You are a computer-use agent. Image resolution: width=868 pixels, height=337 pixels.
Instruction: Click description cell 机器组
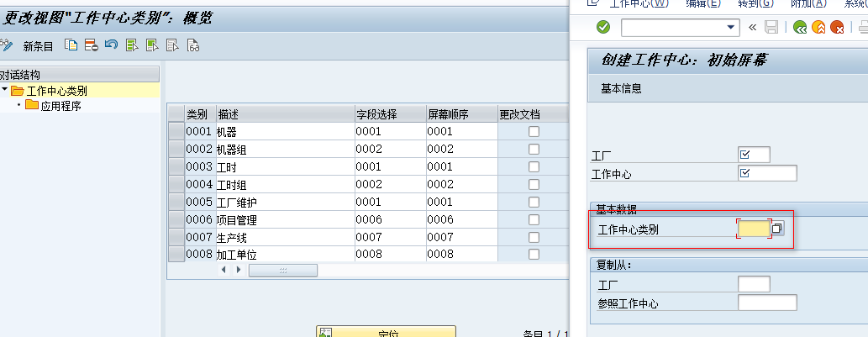click(x=285, y=150)
